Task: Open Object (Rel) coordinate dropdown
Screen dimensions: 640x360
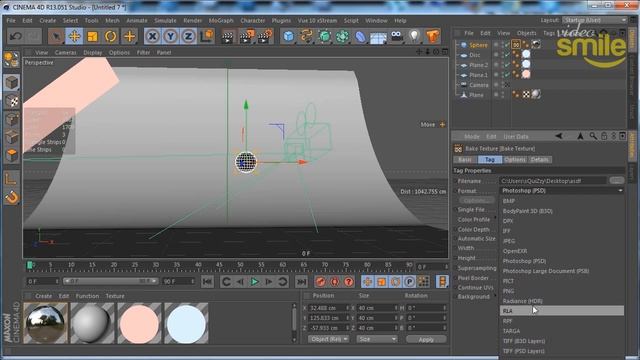Action: coord(328,339)
